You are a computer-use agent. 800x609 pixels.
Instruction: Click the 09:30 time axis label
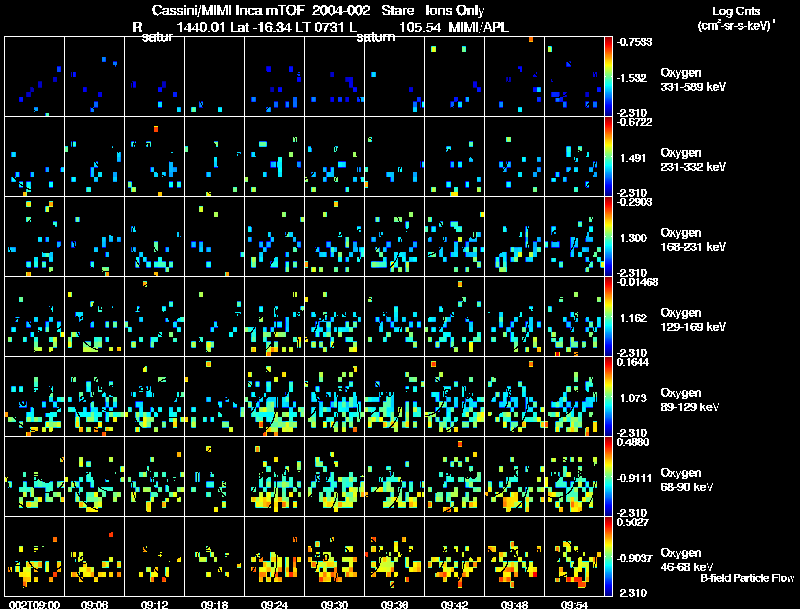[334, 604]
